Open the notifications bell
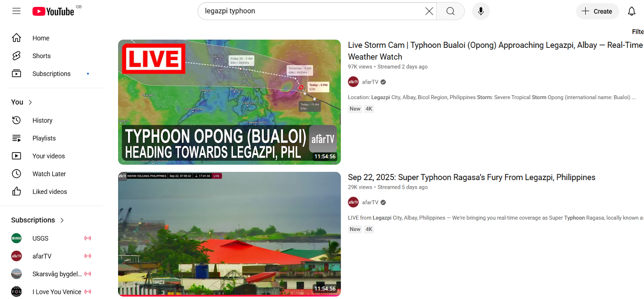Screen dimensions: 644x299 (631, 11)
